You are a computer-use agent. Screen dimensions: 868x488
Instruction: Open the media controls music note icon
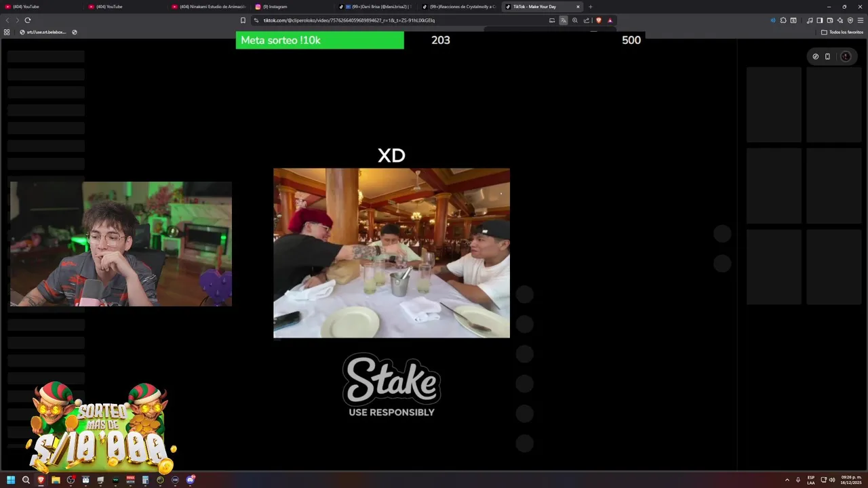click(x=809, y=20)
